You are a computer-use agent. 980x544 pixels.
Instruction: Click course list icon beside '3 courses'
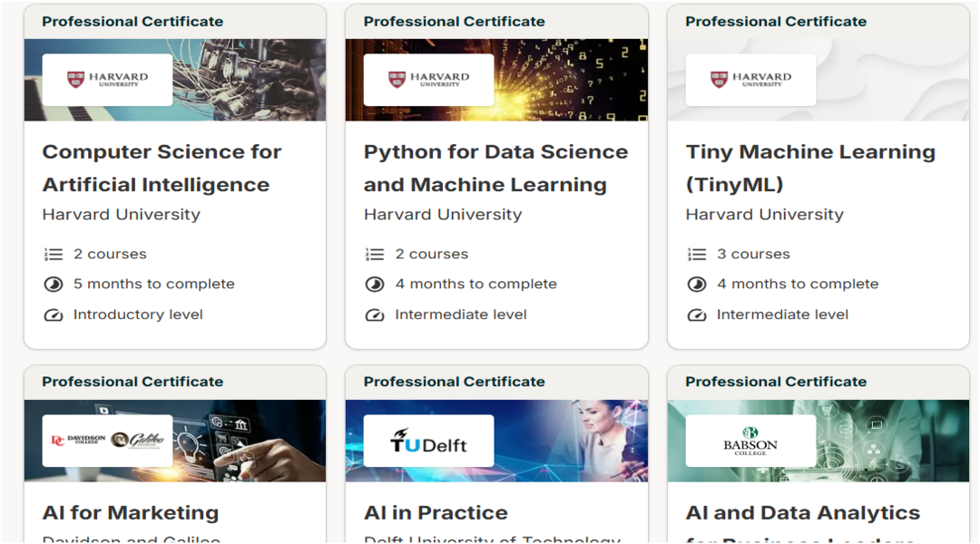697,255
